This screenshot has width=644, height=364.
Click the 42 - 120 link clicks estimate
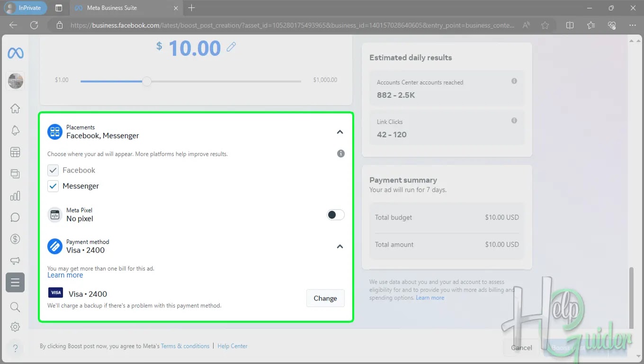pyautogui.click(x=392, y=135)
